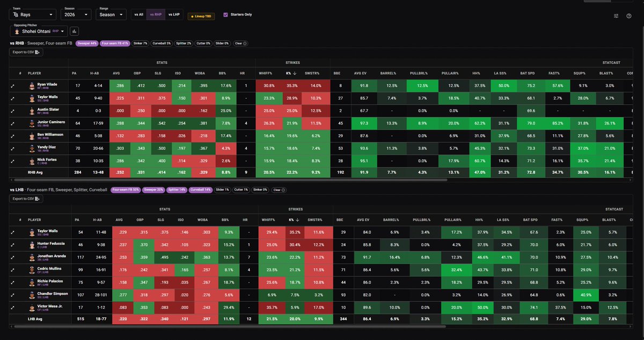Click Cedric Mullins's headshot
644x340 pixels.
click(x=33, y=269)
